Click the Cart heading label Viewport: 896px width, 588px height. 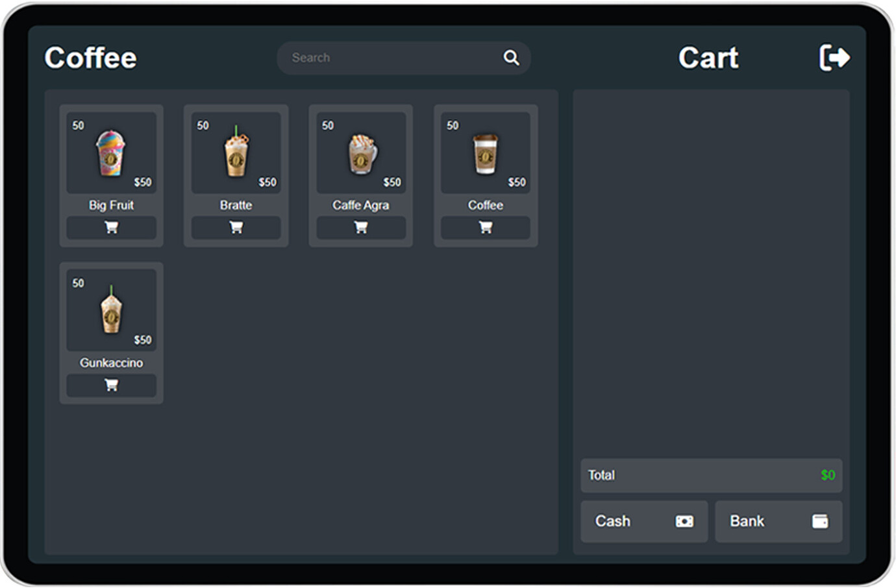pyautogui.click(x=708, y=58)
